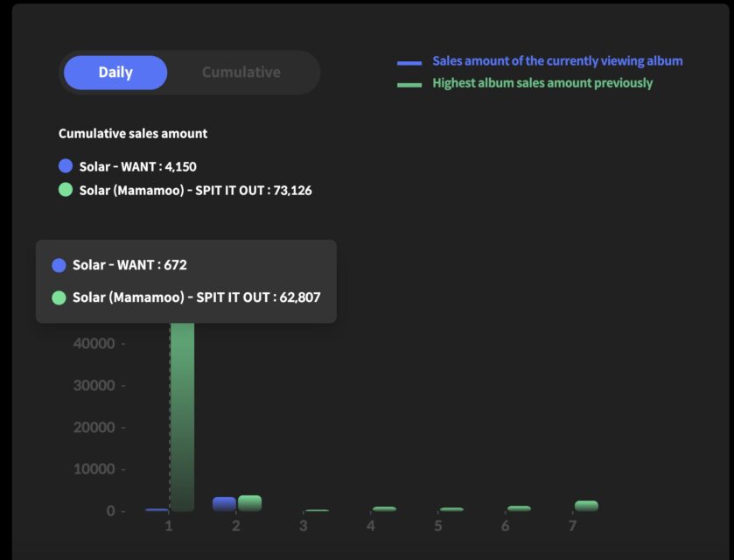Image resolution: width=734 pixels, height=560 pixels.
Task: Switch to the Cumulative sales view
Action: click(x=241, y=73)
